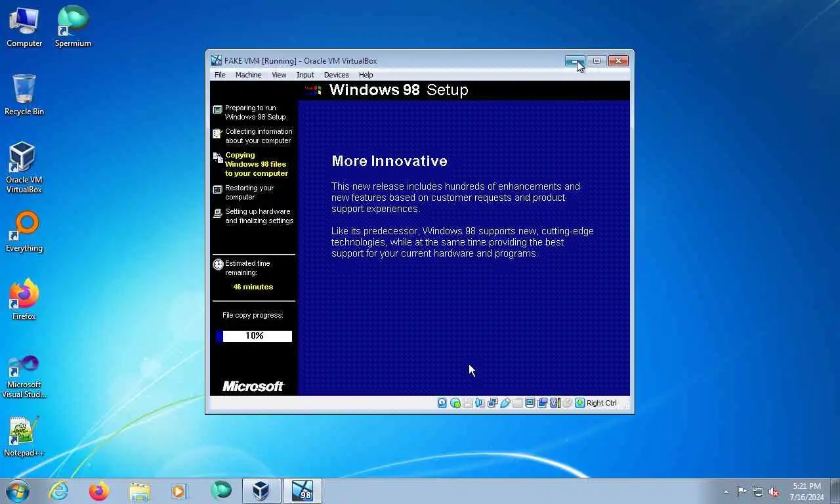
Task: Open the Windows Start menu orb
Action: [x=18, y=491]
